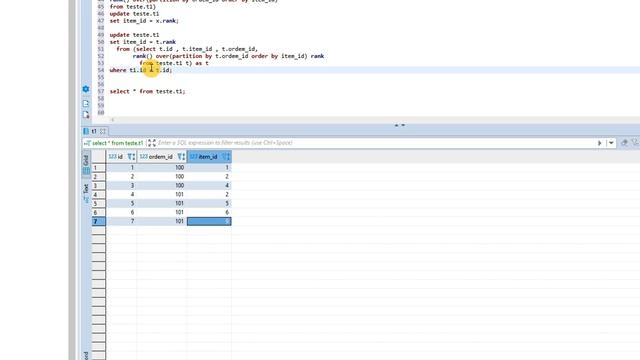Select row header 5 in the grid
Image resolution: width=640 pixels, height=360 pixels.
click(x=98, y=204)
